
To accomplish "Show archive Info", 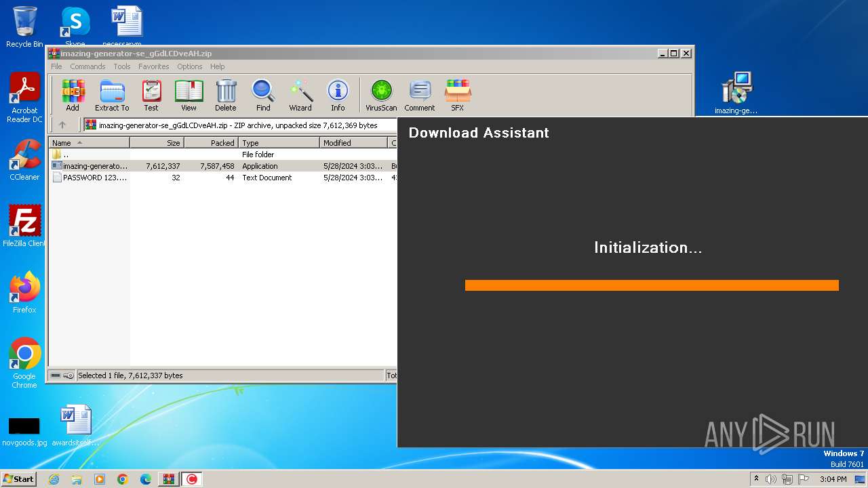I will 338,96.
